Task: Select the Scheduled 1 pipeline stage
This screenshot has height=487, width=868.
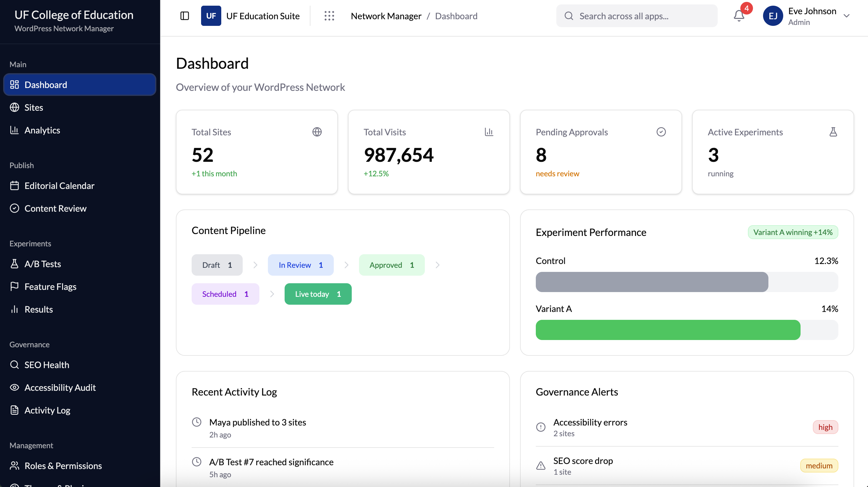Action: (225, 294)
